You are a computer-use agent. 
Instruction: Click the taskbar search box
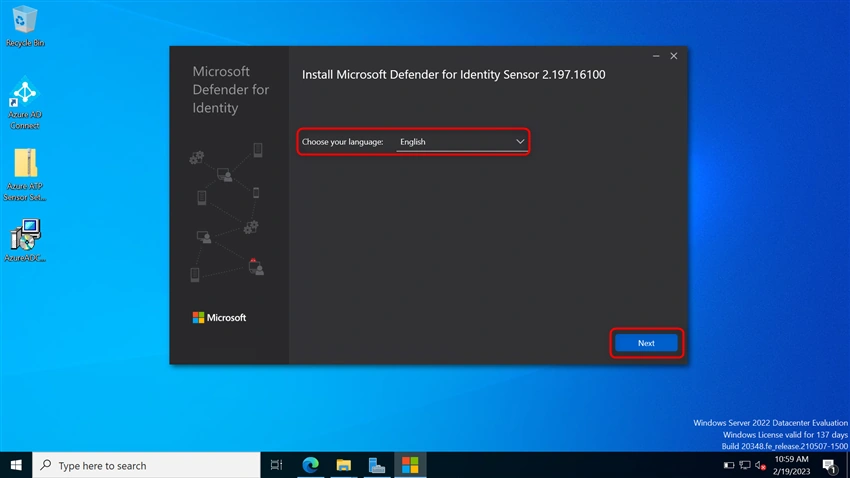point(146,465)
